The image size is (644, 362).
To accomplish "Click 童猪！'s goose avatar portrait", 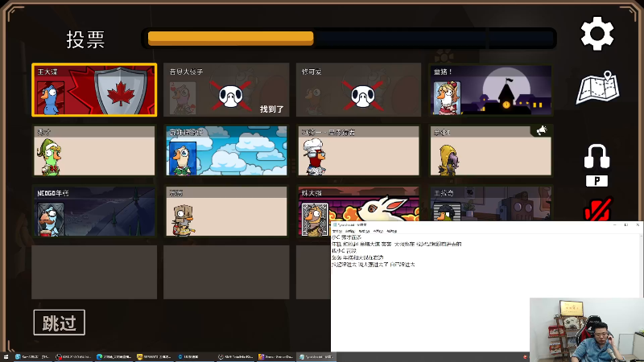I will point(447,98).
